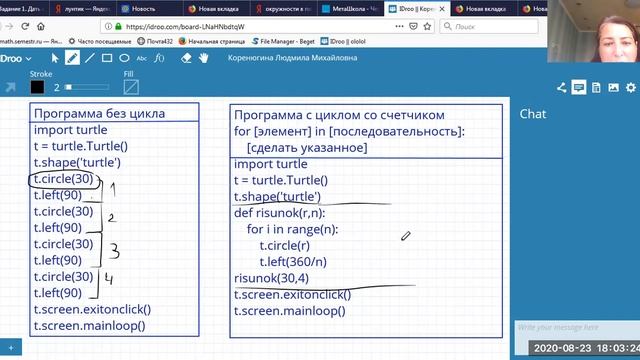The image size is (640, 360).
Task: Bookmark this page with the star
Action: [427, 27]
